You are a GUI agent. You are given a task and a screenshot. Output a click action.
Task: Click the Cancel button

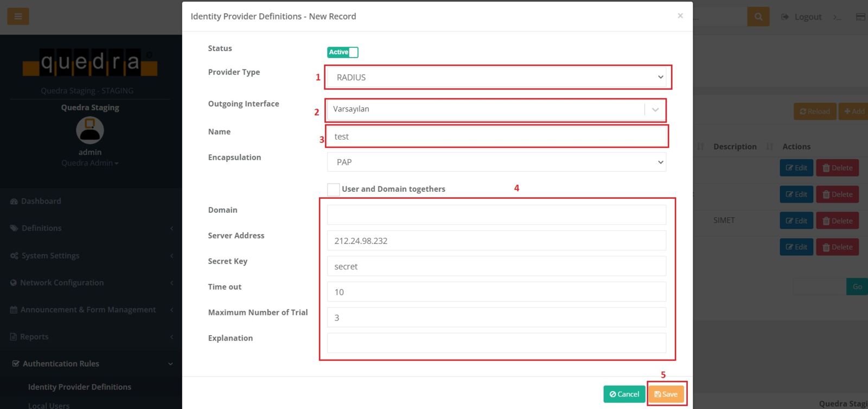point(624,394)
